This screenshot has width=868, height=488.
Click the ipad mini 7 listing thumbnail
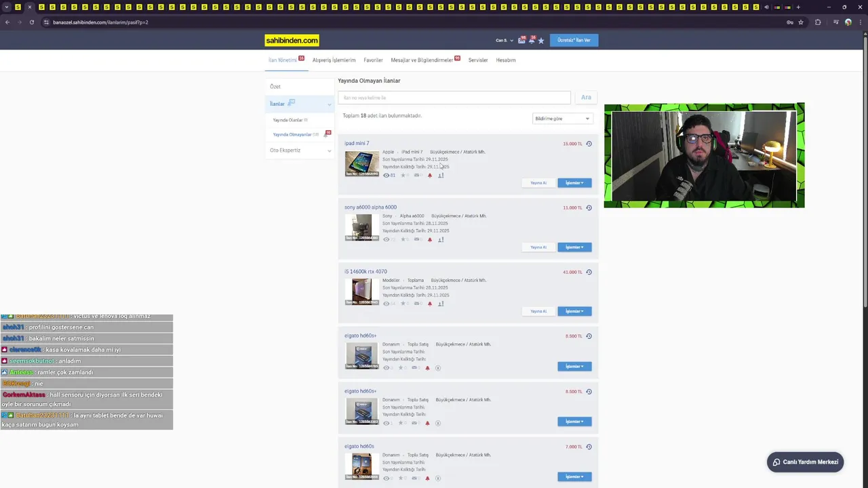click(x=362, y=163)
